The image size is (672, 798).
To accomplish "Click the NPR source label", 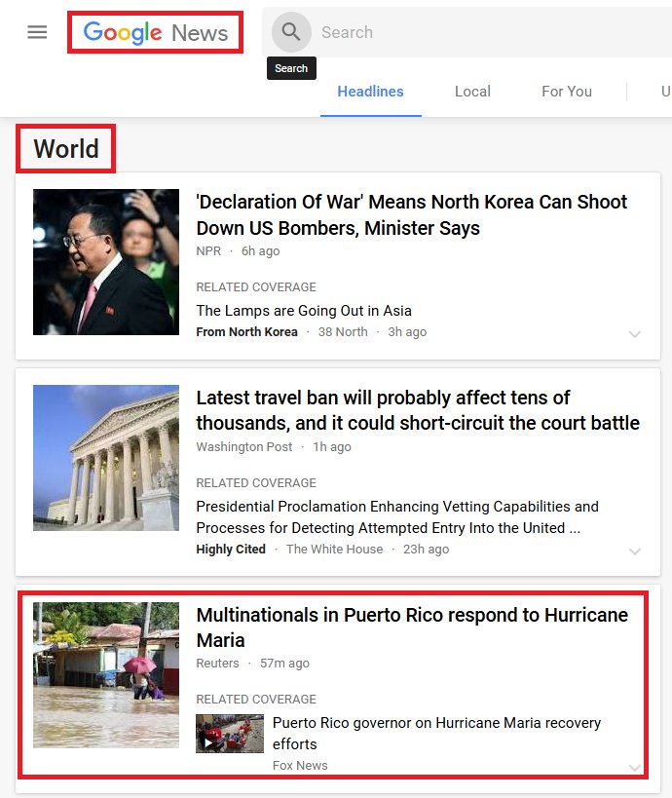I will click(208, 251).
